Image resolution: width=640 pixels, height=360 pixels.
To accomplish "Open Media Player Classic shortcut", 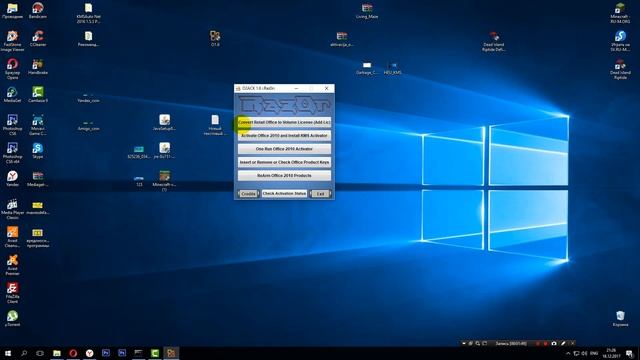I will pos(12,209).
